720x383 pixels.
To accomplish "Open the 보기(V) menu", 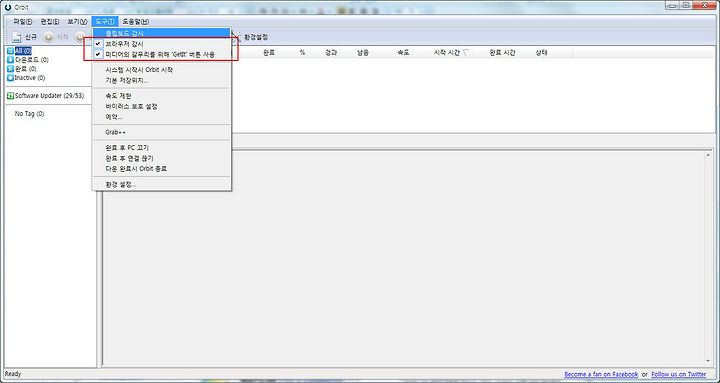I will click(x=77, y=22).
